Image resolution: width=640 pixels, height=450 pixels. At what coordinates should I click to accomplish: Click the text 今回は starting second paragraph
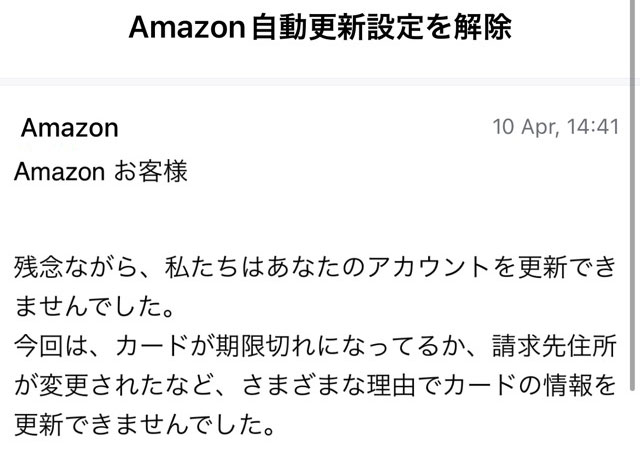[x=51, y=346]
